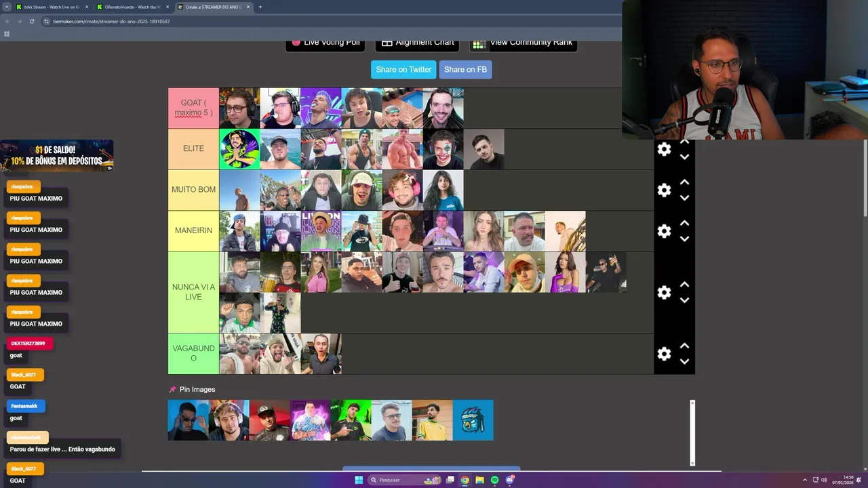Image resolution: width=868 pixels, height=488 pixels.
Task: Click the MANEIRIN tier label
Action: click(193, 230)
